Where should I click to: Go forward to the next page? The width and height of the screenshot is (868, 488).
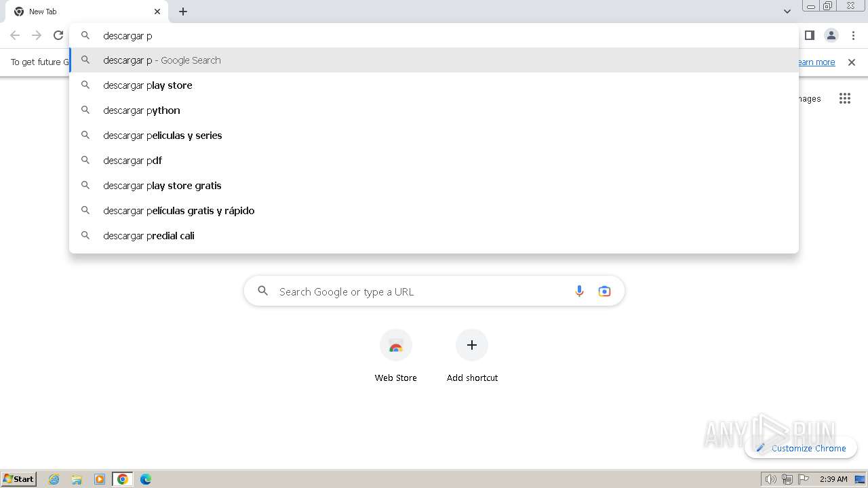tap(37, 35)
